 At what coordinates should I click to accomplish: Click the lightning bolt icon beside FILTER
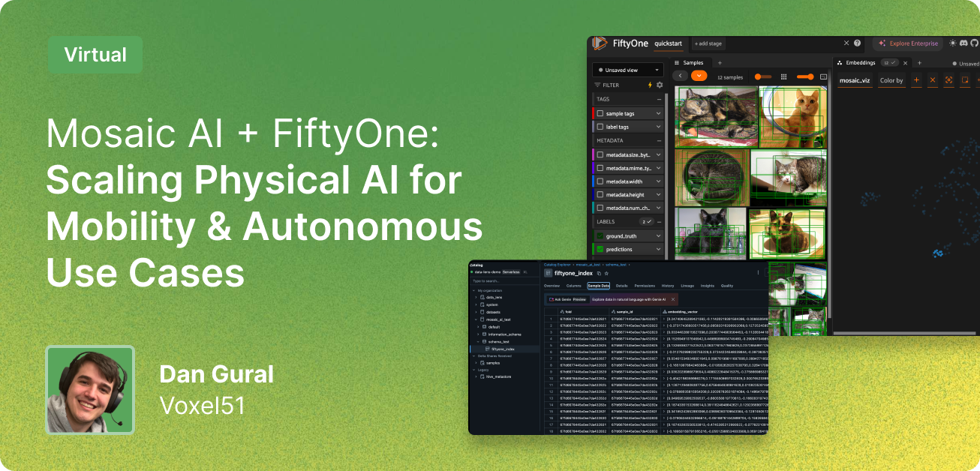pyautogui.click(x=650, y=85)
